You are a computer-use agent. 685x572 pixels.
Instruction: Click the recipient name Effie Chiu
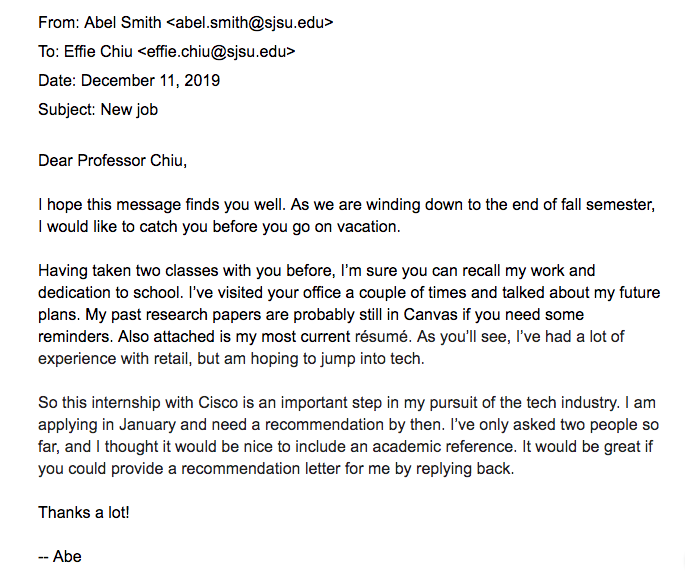pos(98,52)
